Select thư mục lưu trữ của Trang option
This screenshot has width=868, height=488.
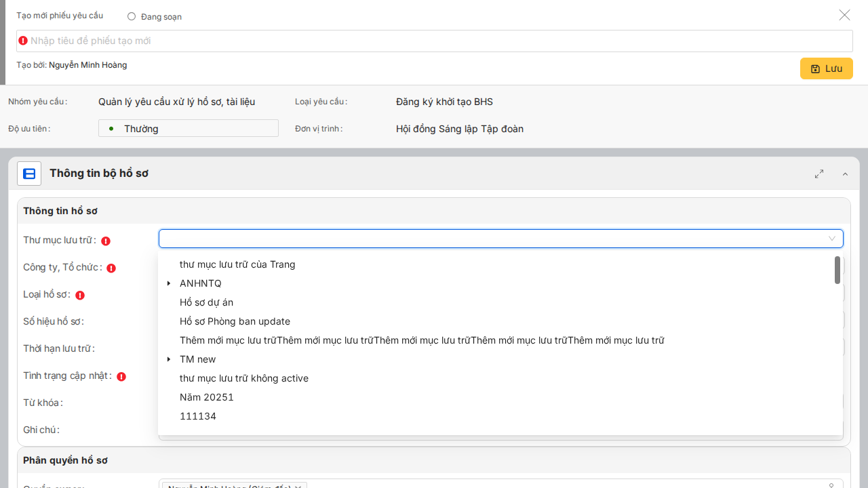[x=237, y=264]
